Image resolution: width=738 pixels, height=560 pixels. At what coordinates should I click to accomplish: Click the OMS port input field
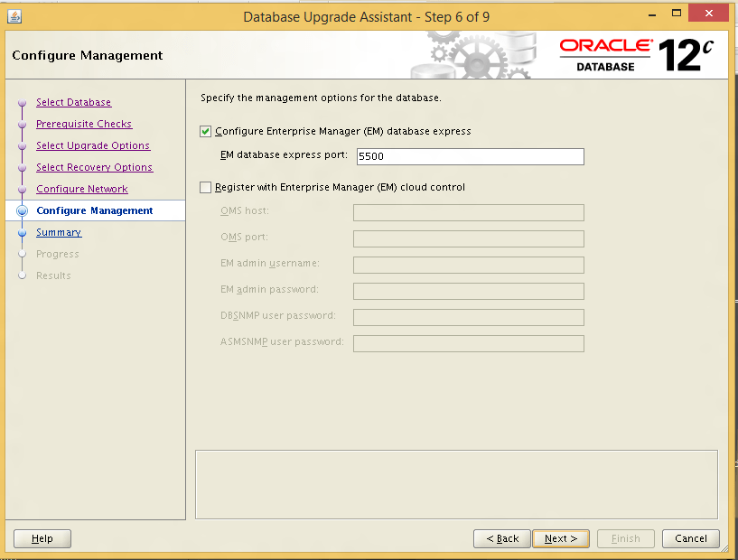[469, 238]
